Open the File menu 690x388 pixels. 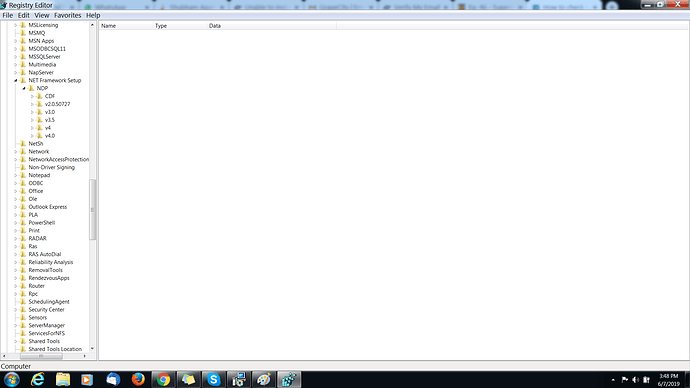point(7,15)
